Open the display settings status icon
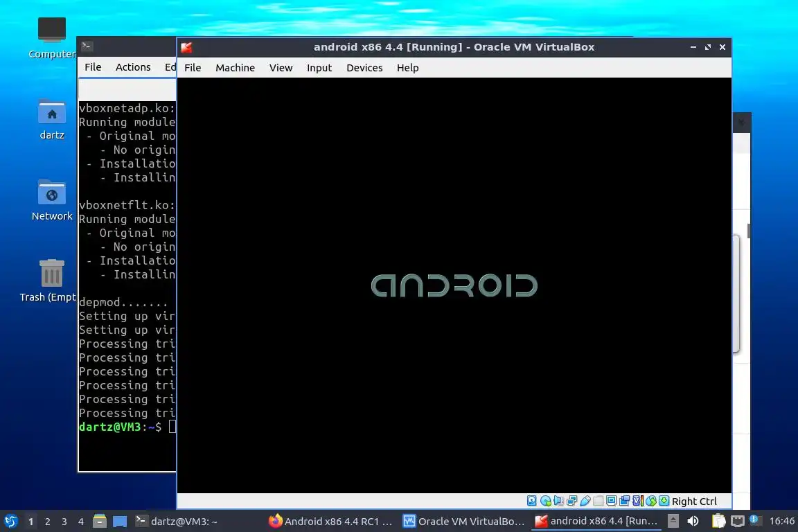The width and height of the screenshot is (798, 532). (611, 501)
